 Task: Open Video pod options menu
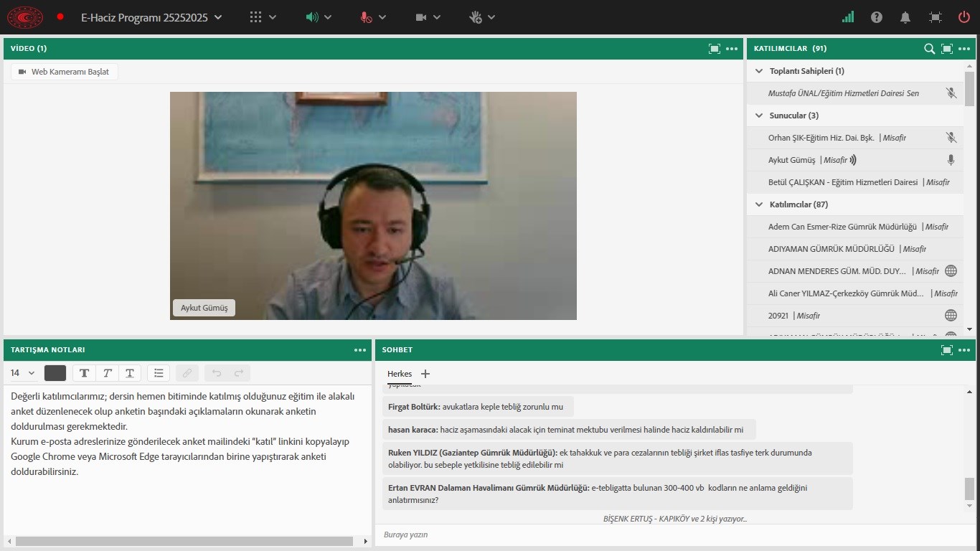tap(732, 49)
